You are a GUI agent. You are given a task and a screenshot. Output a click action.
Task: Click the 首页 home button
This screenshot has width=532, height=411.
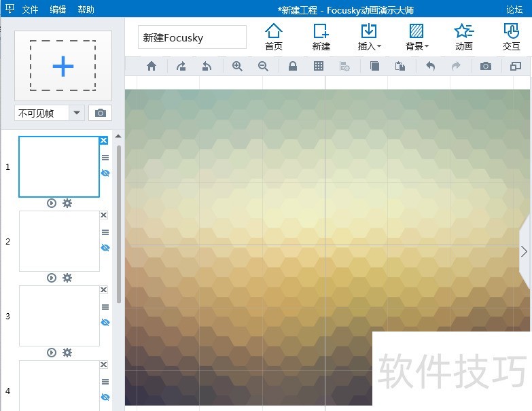point(274,37)
